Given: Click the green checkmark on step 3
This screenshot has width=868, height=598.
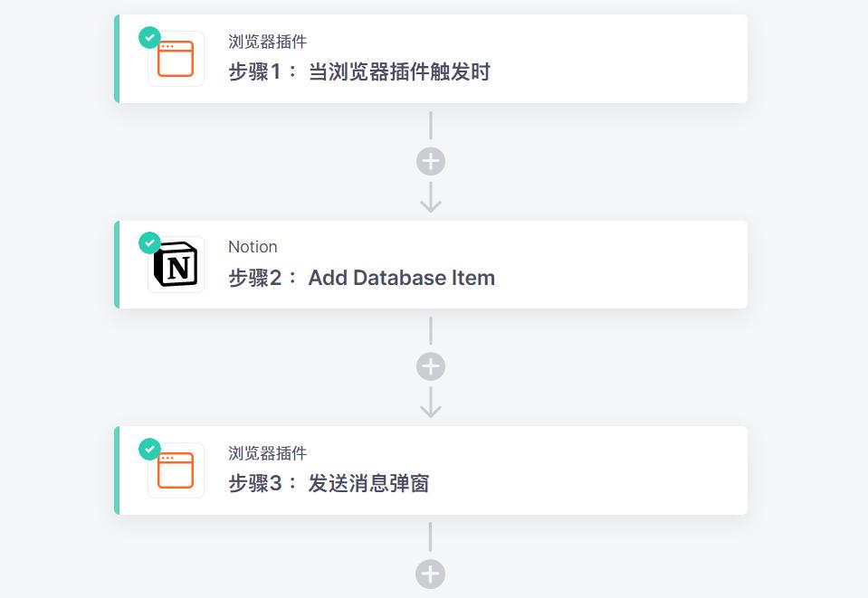Looking at the screenshot, I should pyautogui.click(x=149, y=449).
